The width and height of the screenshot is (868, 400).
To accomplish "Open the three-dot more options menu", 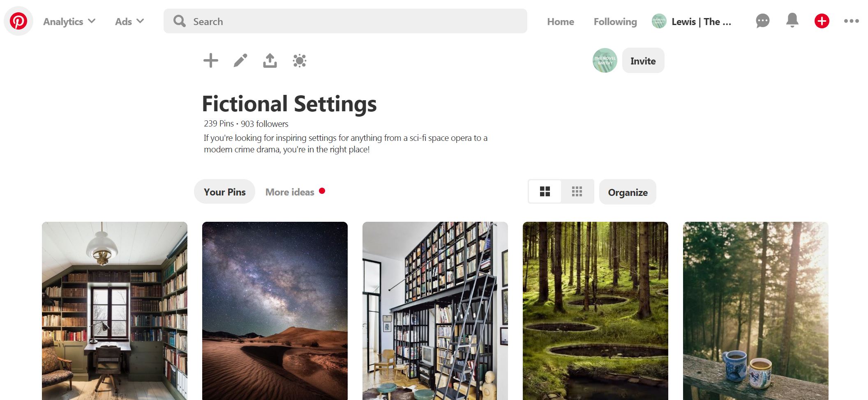I will 852,21.
